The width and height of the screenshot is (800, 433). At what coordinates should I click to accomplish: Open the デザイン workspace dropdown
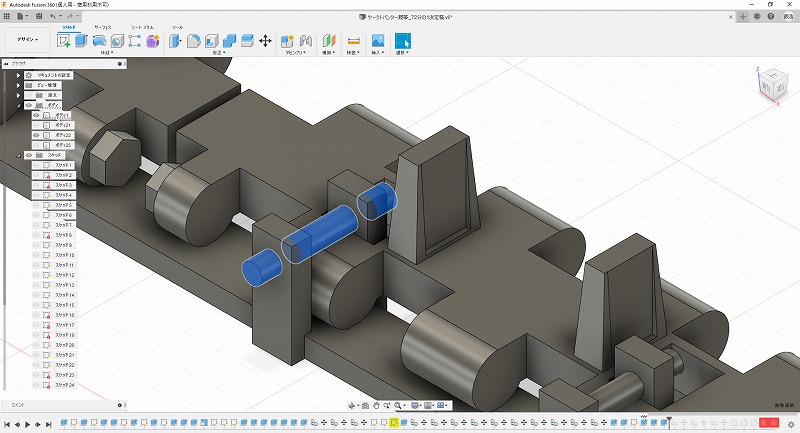25,41
